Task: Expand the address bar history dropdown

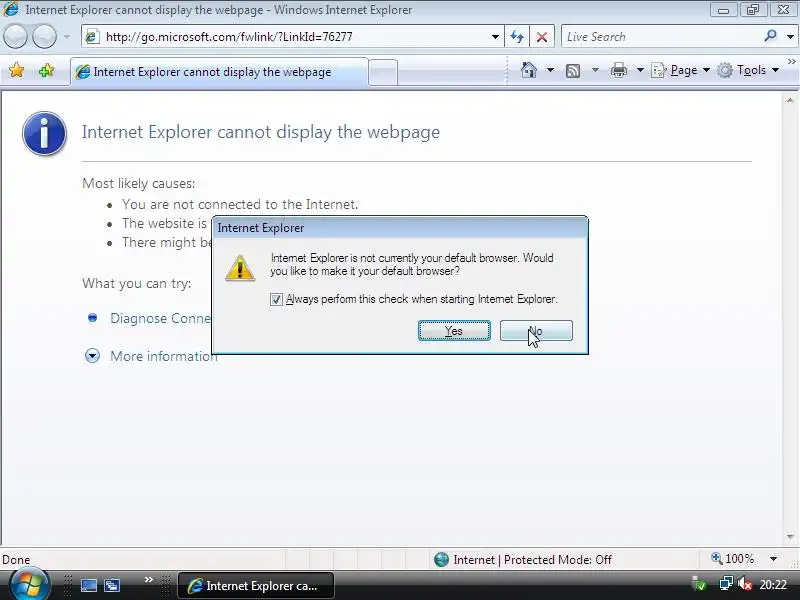Action: click(x=495, y=37)
